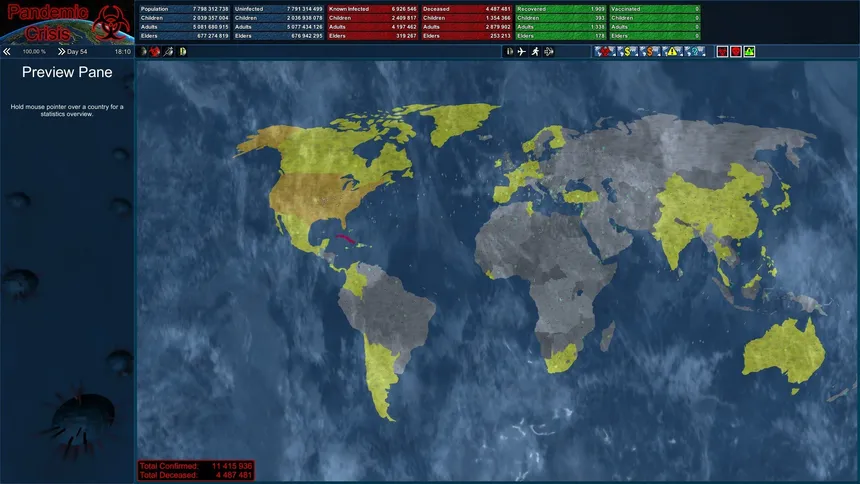
Task: Click the Recovered total row
Action: click(x=561, y=9)
